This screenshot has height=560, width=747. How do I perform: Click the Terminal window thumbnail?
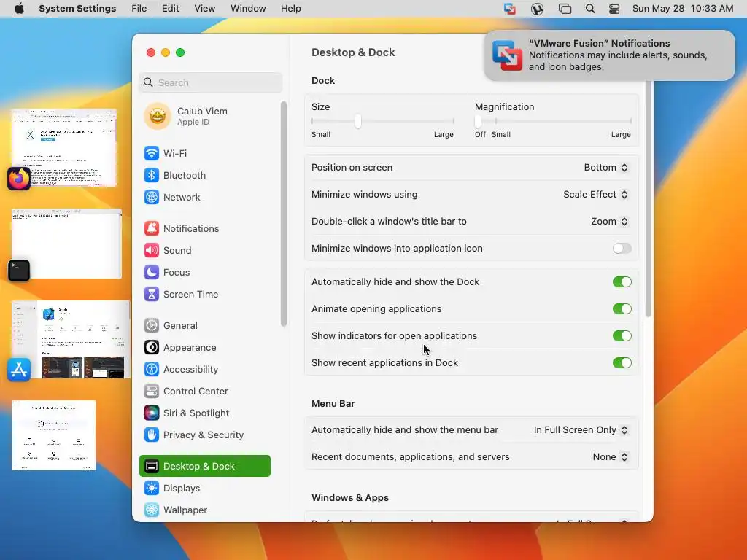[x=66, y=244]
